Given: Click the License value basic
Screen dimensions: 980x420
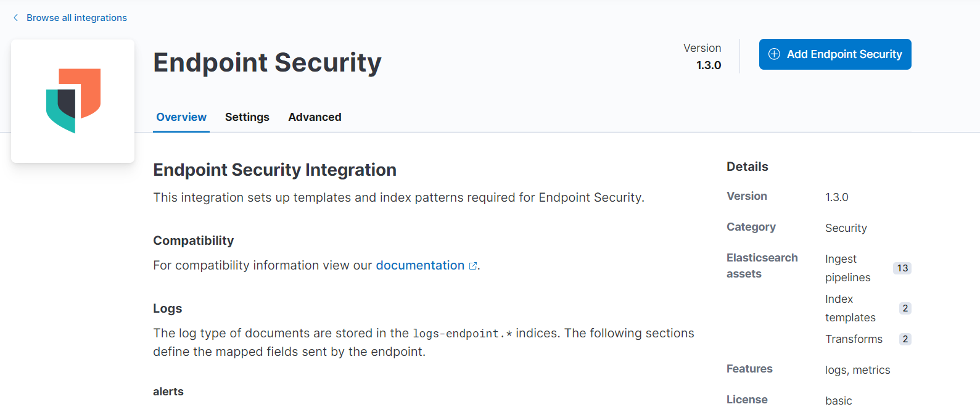Looking at the screenshot, I should coord(839,401).
